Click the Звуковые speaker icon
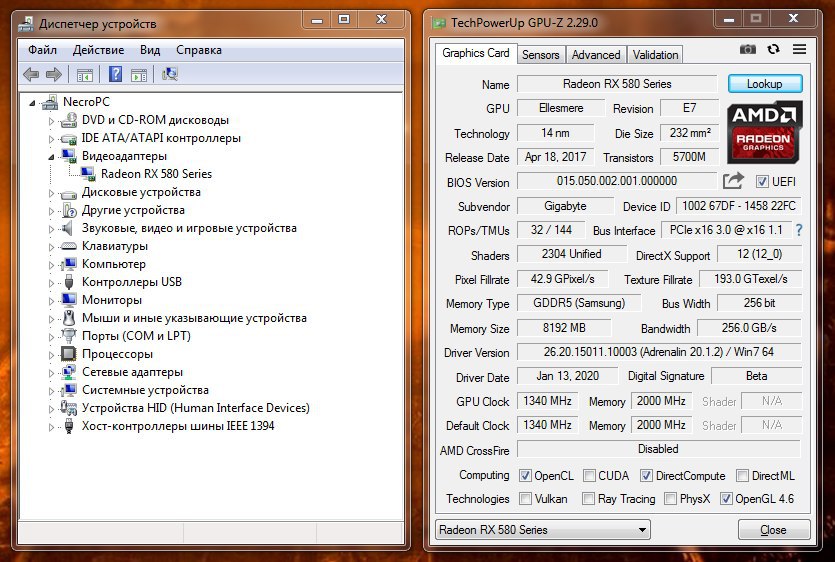835x562 pixels. 67,229
